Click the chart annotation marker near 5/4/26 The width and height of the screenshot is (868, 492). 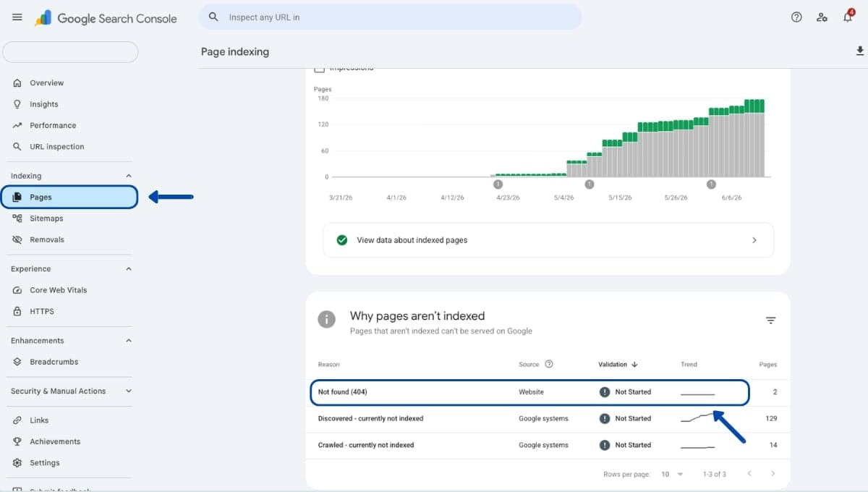pos(589,184)
